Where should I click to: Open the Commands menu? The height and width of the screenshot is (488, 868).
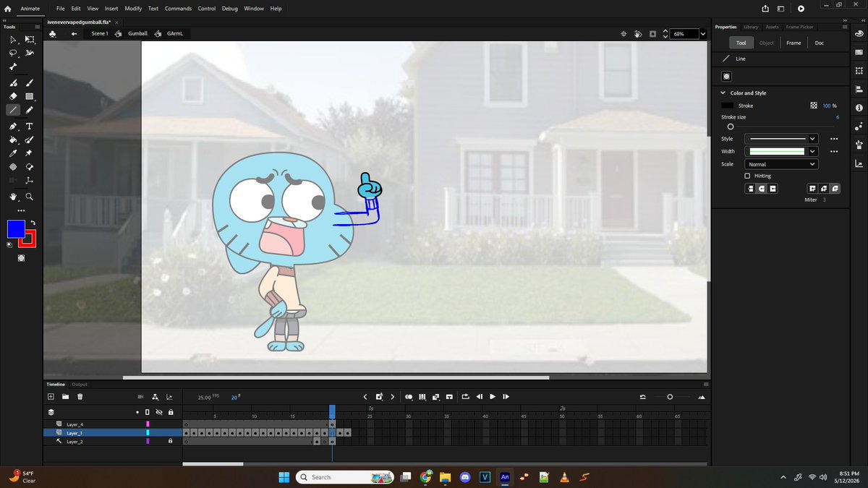pos(178,9)
